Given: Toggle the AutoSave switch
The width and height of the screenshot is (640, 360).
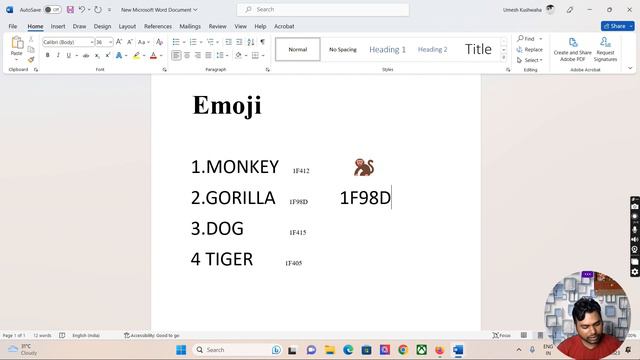Looking at the screenshot, I should pyautogui.click(x=52, y=9).
